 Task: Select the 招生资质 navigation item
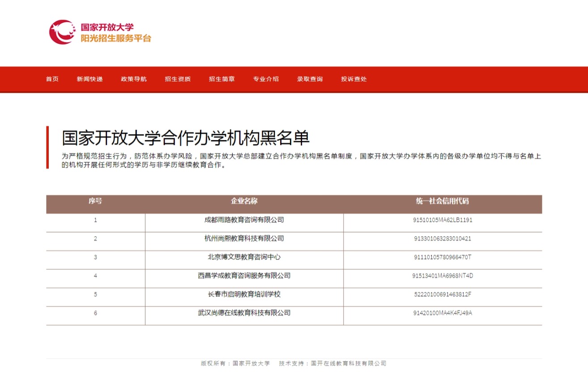(x=178, y=79)
